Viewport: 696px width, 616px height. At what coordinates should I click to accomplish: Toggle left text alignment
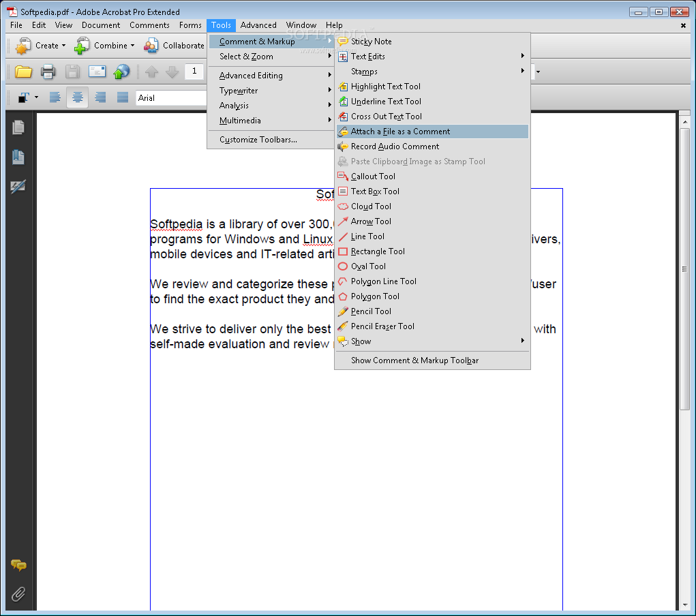click(x=55, y=97)
